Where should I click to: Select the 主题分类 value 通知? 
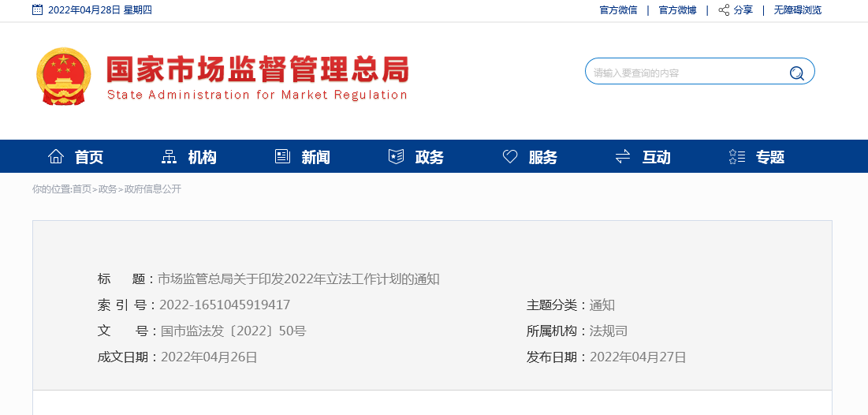coord(602,305)
